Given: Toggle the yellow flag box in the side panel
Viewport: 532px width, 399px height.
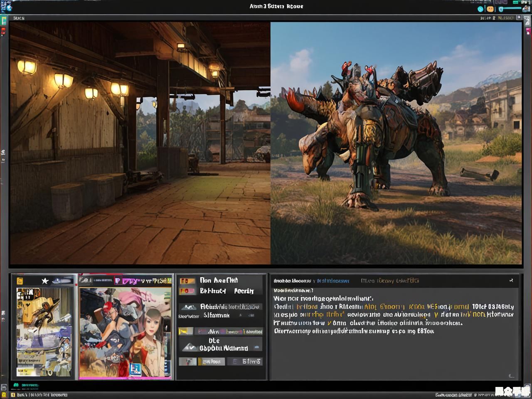Looking at the screenshot, I should [185, 331].
